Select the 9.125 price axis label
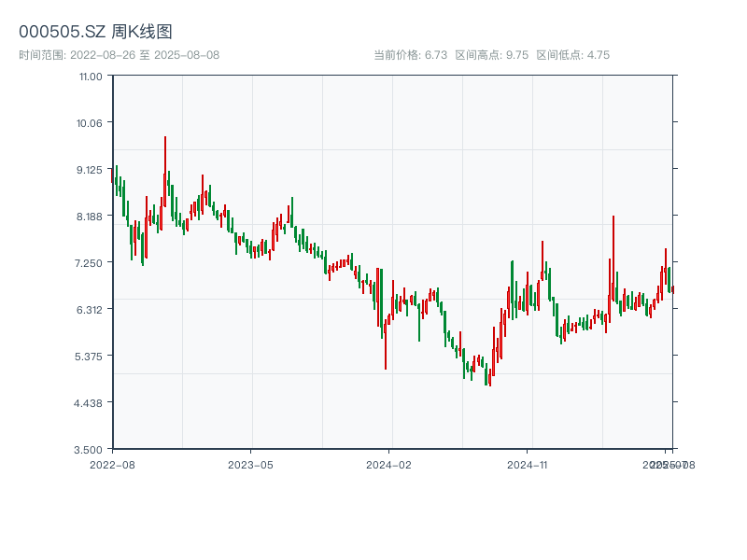The height and width of the screenshot is (560, 747). pos(91,169)
